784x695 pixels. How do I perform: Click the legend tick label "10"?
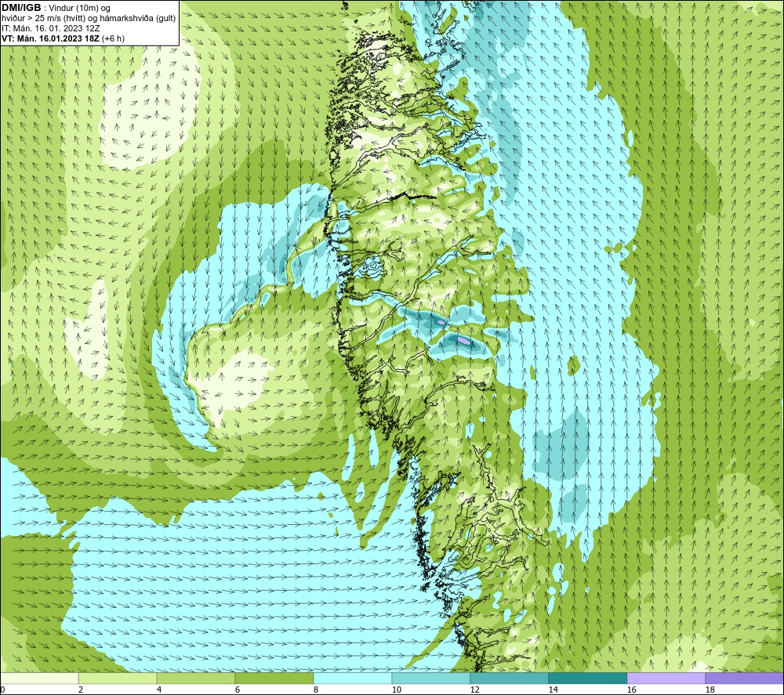click(397, 690)
